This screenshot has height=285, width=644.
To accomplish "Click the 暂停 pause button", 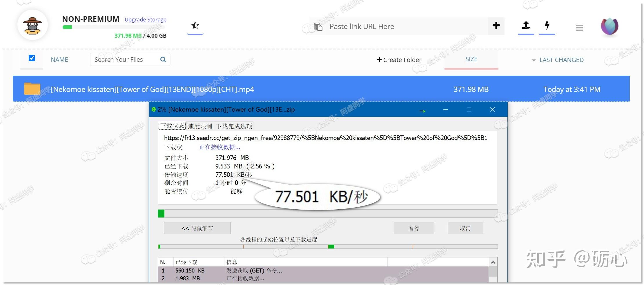I will click(414, 228).
